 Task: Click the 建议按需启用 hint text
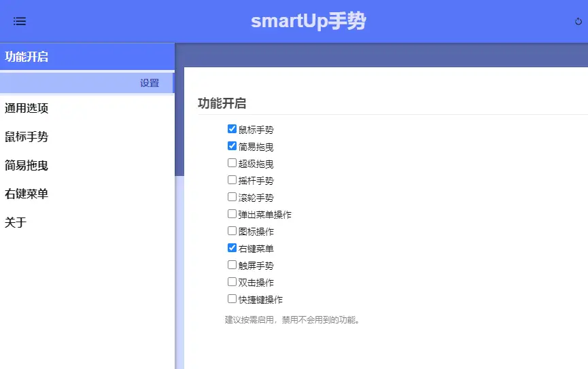292,320
